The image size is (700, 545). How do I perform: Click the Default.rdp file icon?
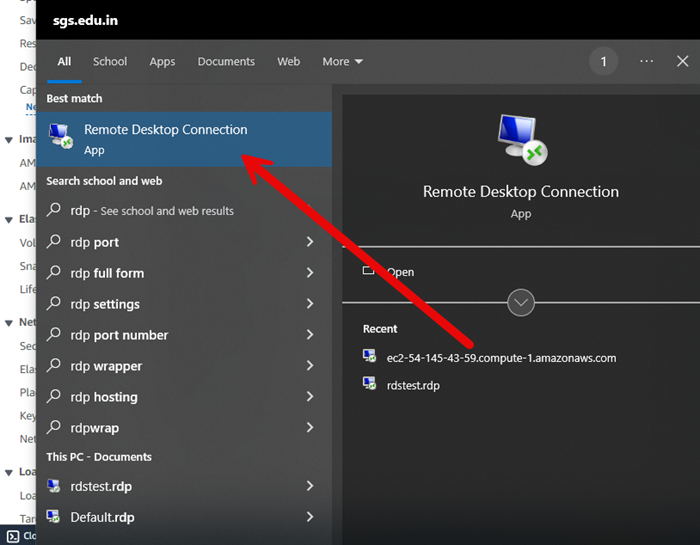coord(54,516)
